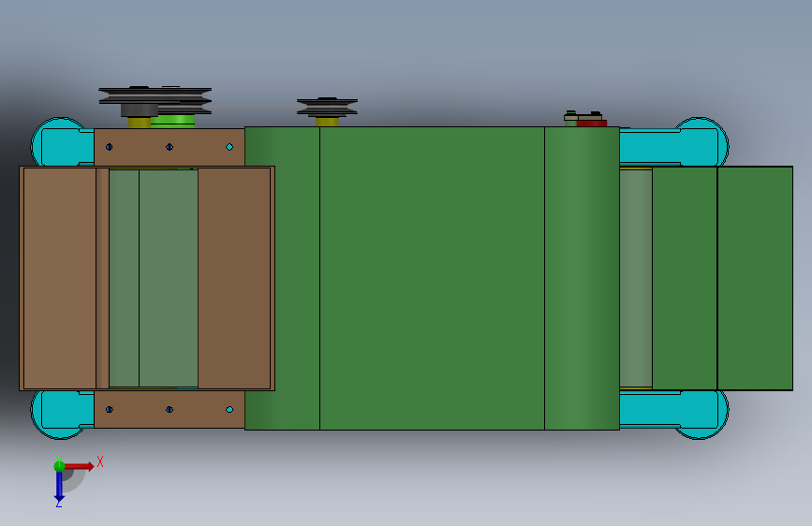
Task: Select the large black double-groove pulley
Action: point(155,99)
